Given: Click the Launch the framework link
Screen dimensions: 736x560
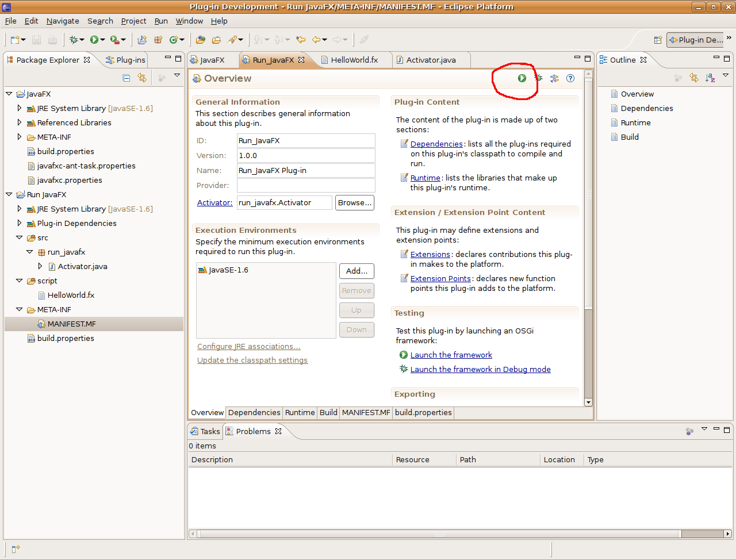Looking at the screenshot, I should pos(451,355).
